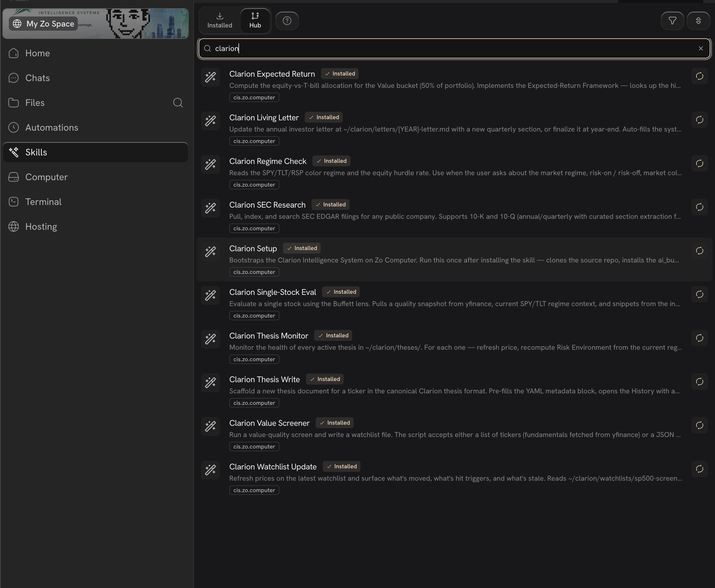Click the wand icon for Clarion SEC Research
The image size is (715, 588).
click(x=210, y=208)
